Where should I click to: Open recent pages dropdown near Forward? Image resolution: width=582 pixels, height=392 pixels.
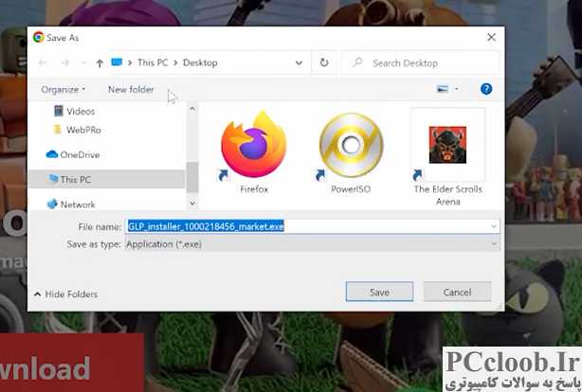83,63
